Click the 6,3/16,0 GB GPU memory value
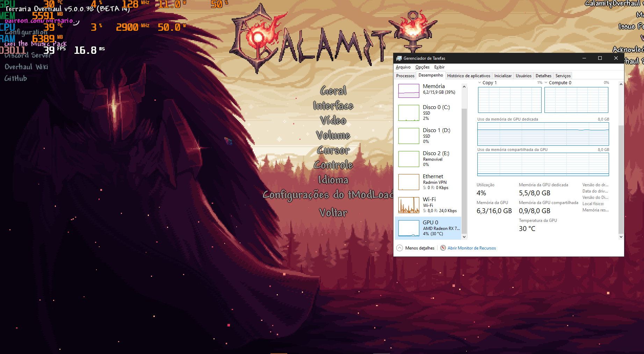Viewport: 644px width, 354px height. tap(494, 211)
